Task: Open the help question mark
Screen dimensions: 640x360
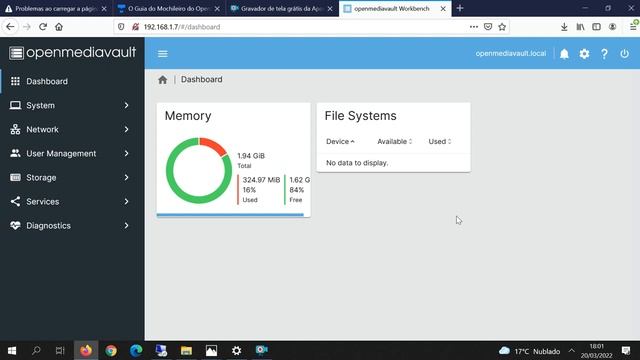Action: 604,54
